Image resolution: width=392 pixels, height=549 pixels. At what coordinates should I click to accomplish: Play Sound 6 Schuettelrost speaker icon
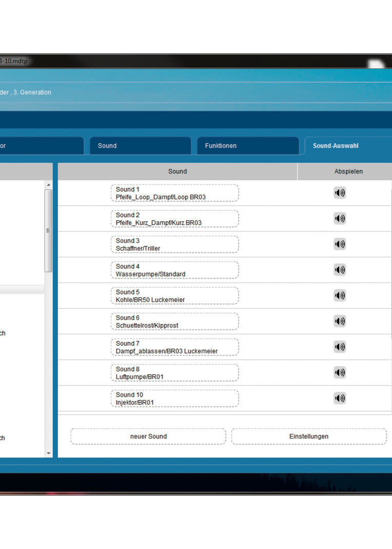(x=340, y=321)
